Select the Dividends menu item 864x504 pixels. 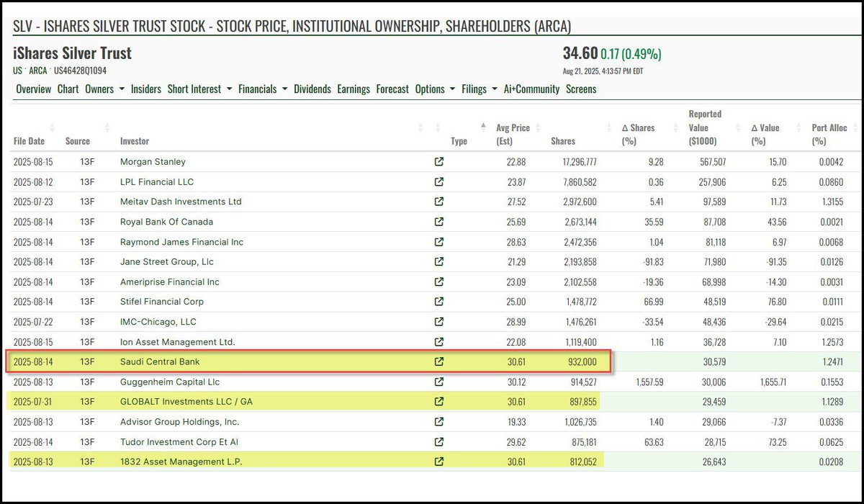pos(312,89)
